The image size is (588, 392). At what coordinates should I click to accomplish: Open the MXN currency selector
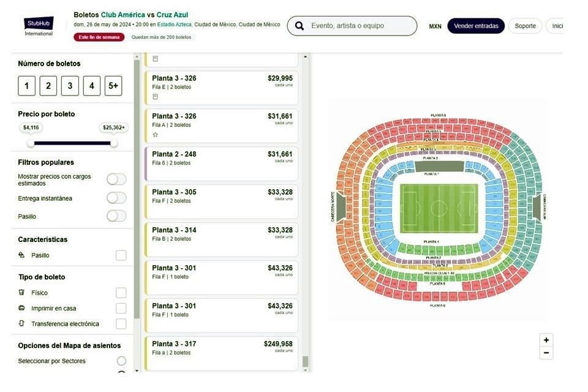(435, 26)
